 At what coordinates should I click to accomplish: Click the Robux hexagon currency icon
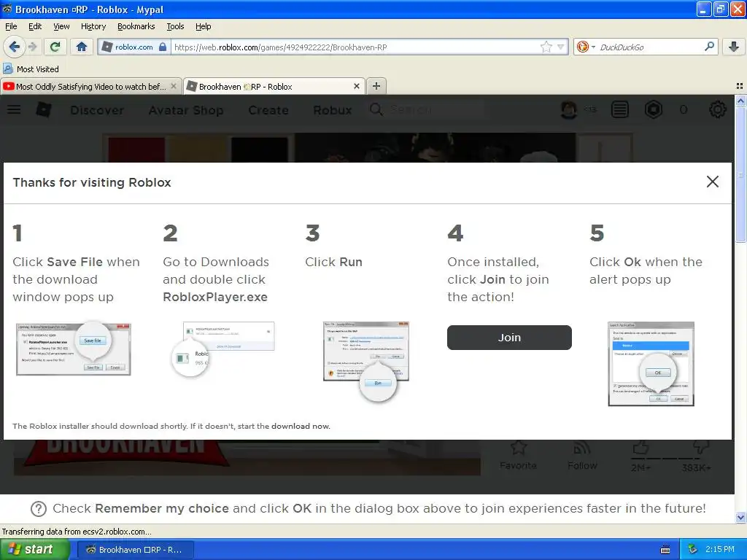653,110
